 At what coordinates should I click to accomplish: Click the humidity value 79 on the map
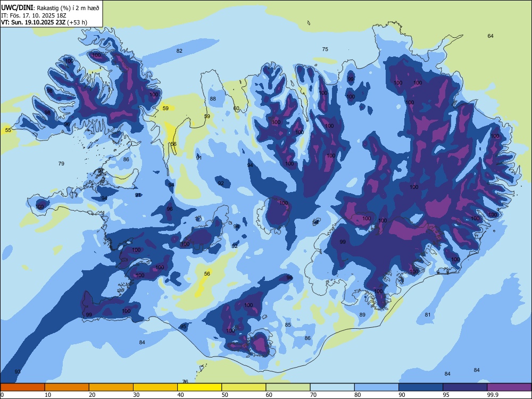61,163
